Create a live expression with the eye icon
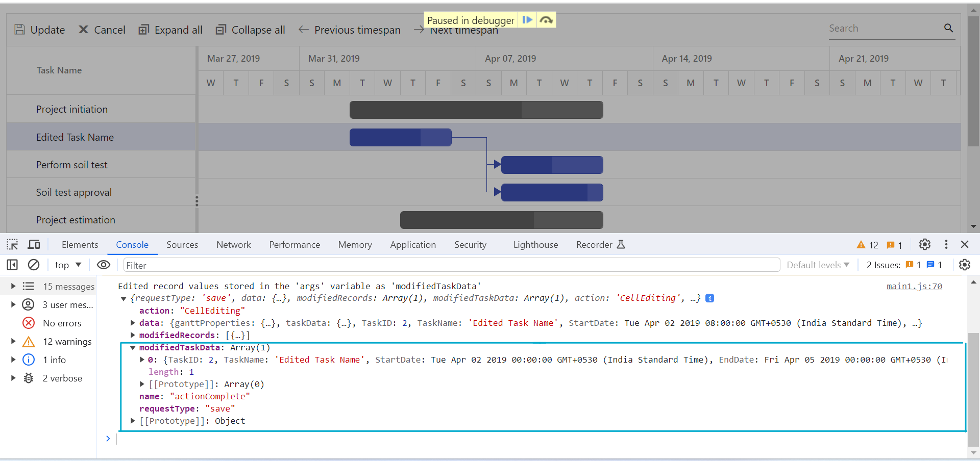 click(104, 265)
